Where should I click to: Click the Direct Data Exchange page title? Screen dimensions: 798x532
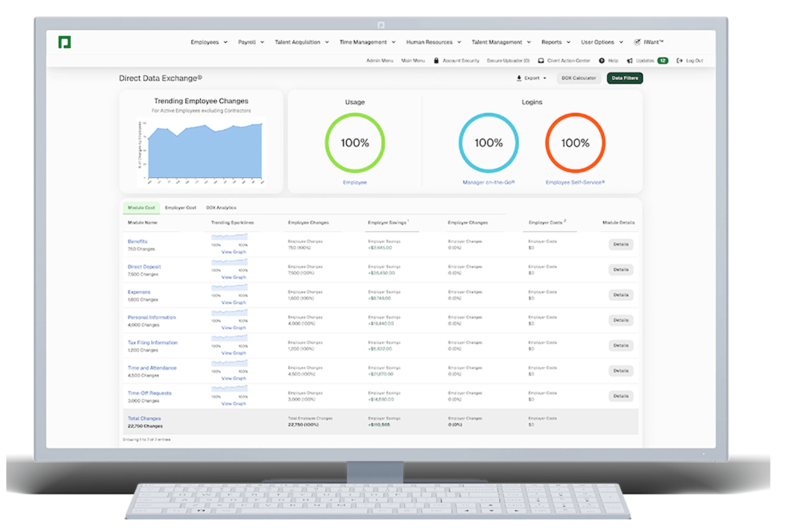tap(160, 78)
